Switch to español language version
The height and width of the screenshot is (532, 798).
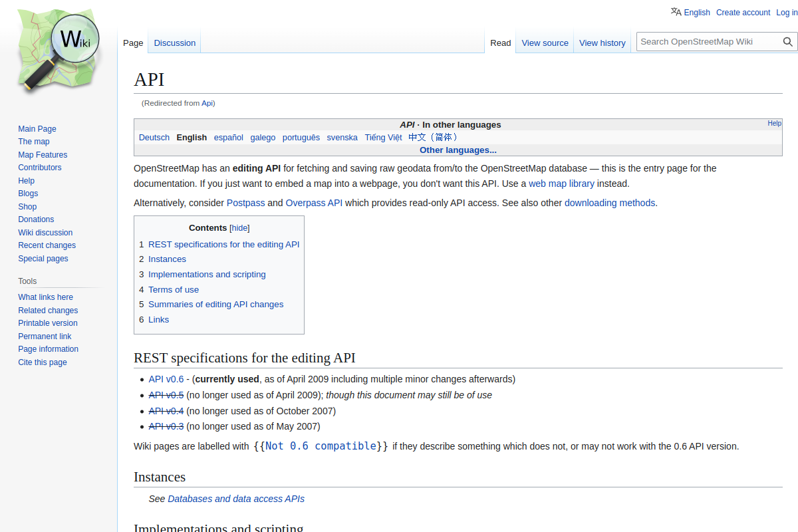pos(229,138)
